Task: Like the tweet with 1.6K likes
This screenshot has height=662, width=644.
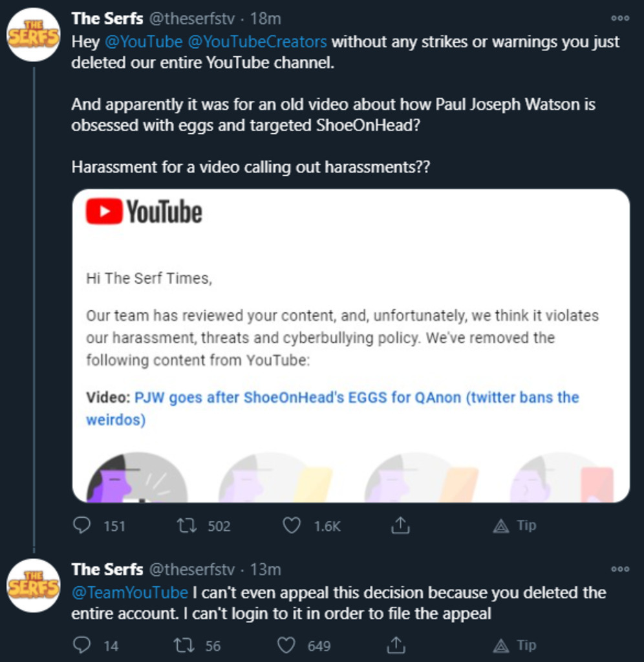Action: [292, 525]
